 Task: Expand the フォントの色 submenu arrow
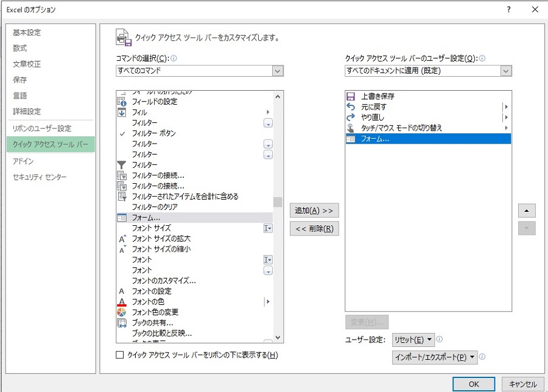[268, 301]
